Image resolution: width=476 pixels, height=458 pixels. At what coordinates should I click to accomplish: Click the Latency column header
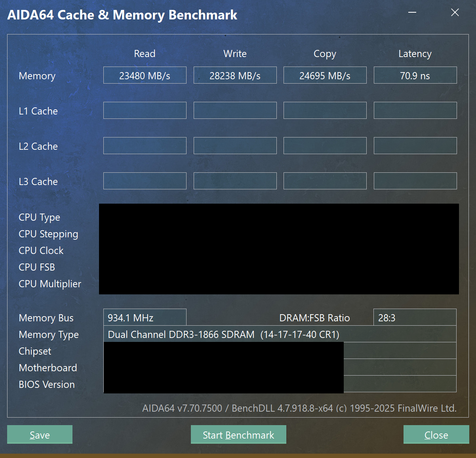coord(415,54)
